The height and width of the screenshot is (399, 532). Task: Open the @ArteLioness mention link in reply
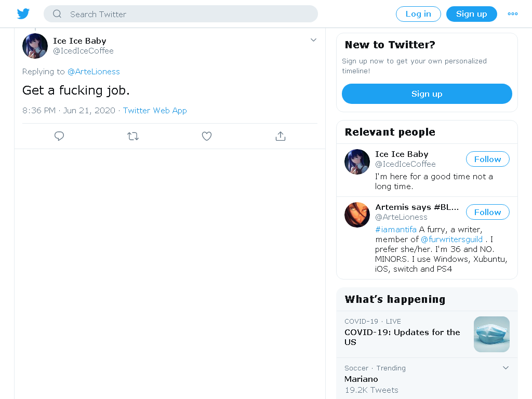pos(94,72)
